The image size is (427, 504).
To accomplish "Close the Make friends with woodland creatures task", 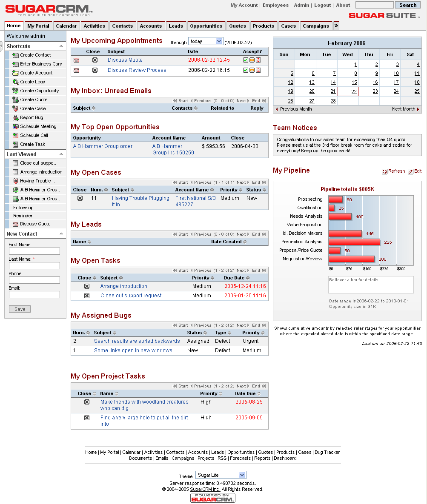I will [87, 402].
